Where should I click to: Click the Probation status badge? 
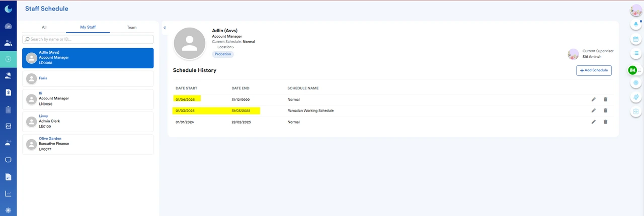223,54
